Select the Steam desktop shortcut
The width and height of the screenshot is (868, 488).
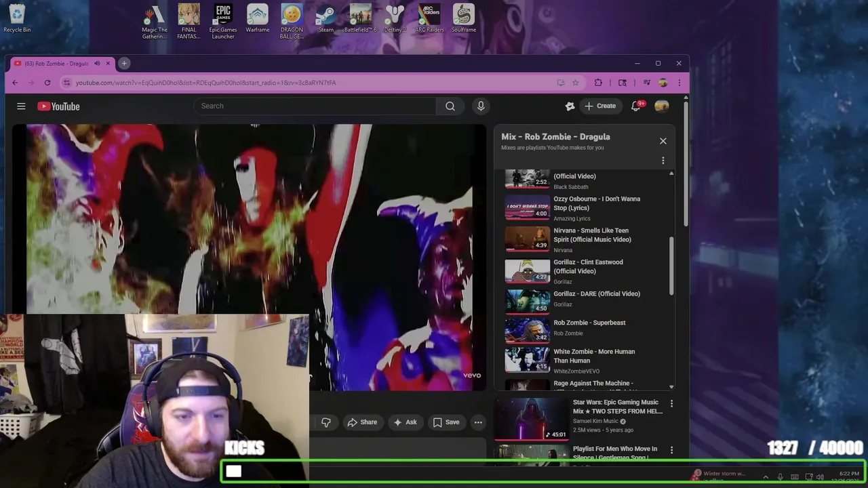326,18
